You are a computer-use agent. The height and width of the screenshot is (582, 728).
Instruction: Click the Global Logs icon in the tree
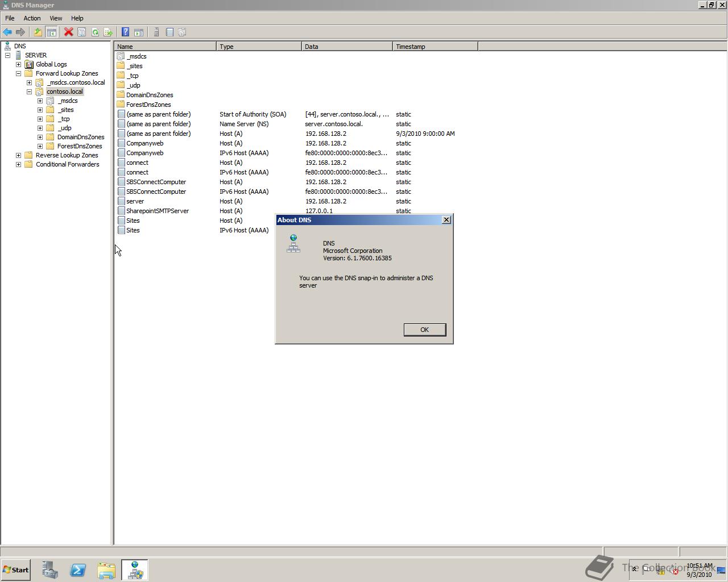pos(29,64)
